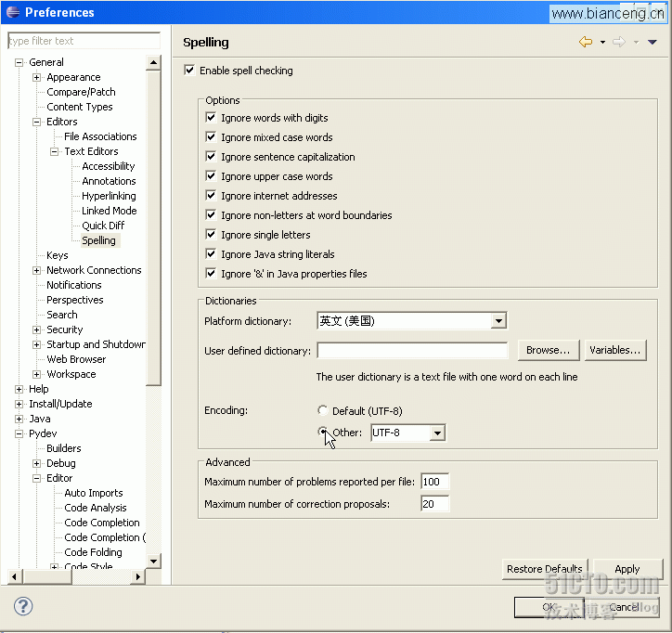672x633 pixels.
Task: Toggle Enable spell checking checkbox
Action: [189, 70]
